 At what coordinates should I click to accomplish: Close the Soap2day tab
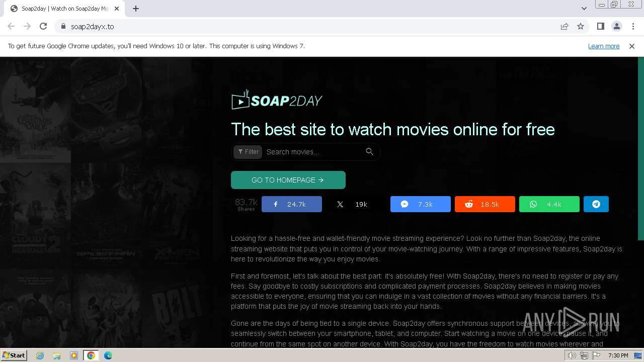coord(117,9)
